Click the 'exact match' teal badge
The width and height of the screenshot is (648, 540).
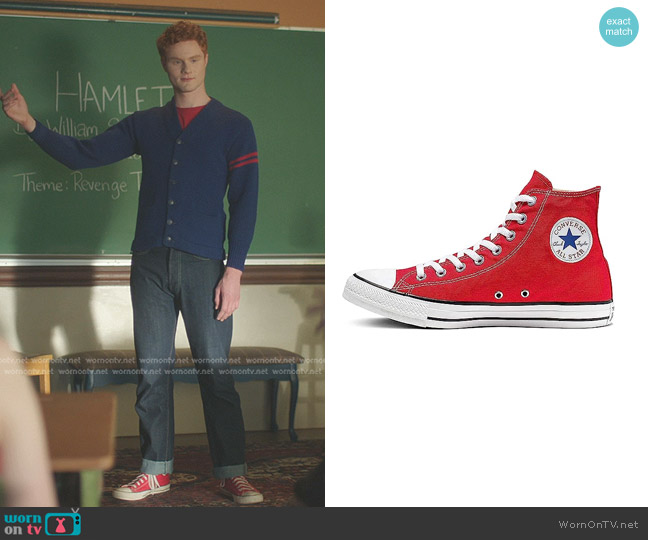619,26
